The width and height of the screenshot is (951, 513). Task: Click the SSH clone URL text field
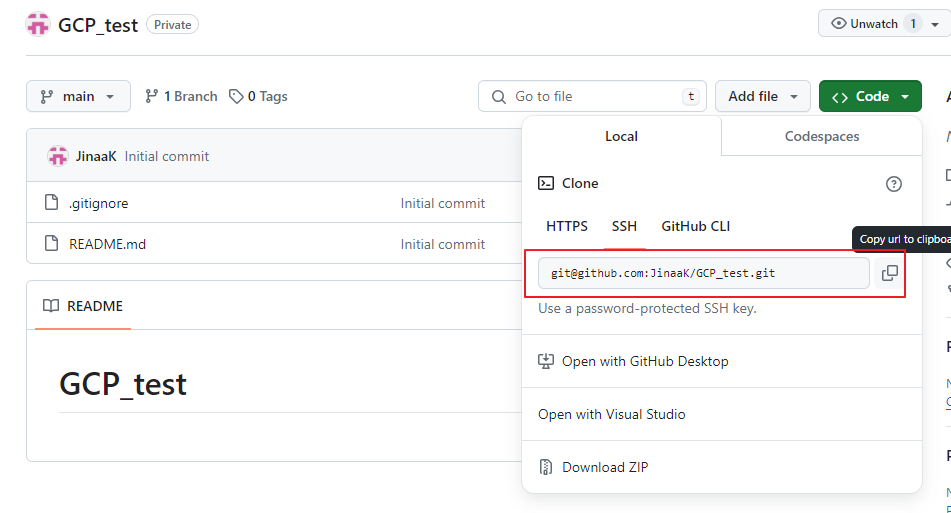(704, 273)
